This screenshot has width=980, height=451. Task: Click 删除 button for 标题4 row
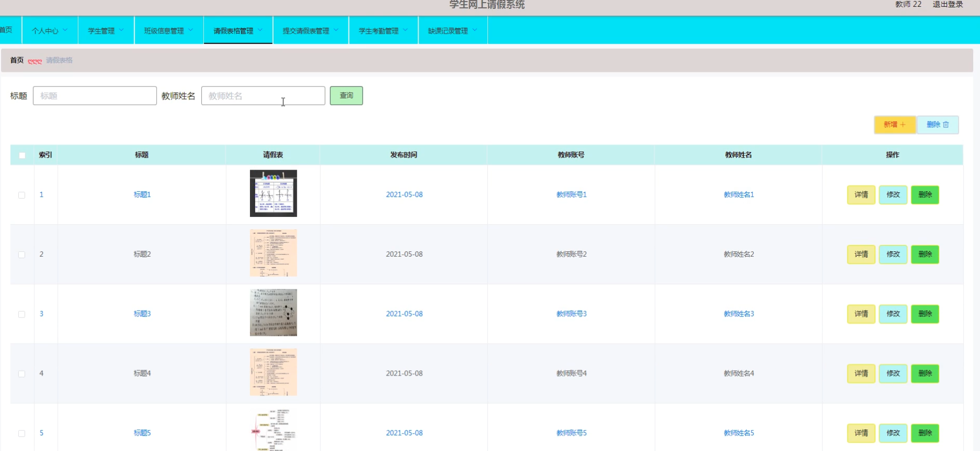click(x=925, y=374)
